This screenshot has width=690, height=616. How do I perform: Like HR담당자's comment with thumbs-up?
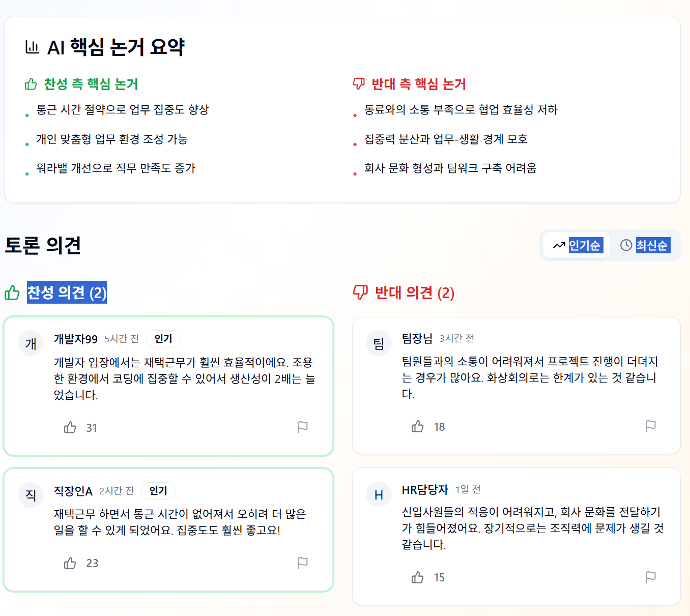click(418, 577)
